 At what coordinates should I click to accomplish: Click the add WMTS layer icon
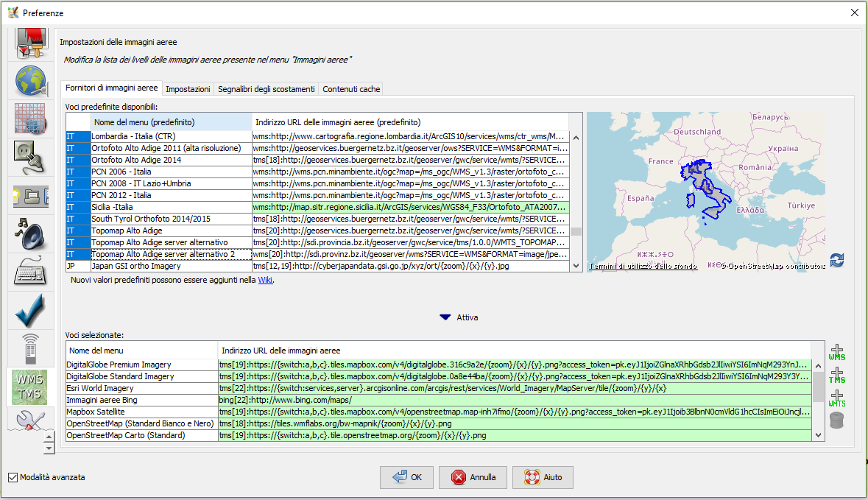click(836, 398)
